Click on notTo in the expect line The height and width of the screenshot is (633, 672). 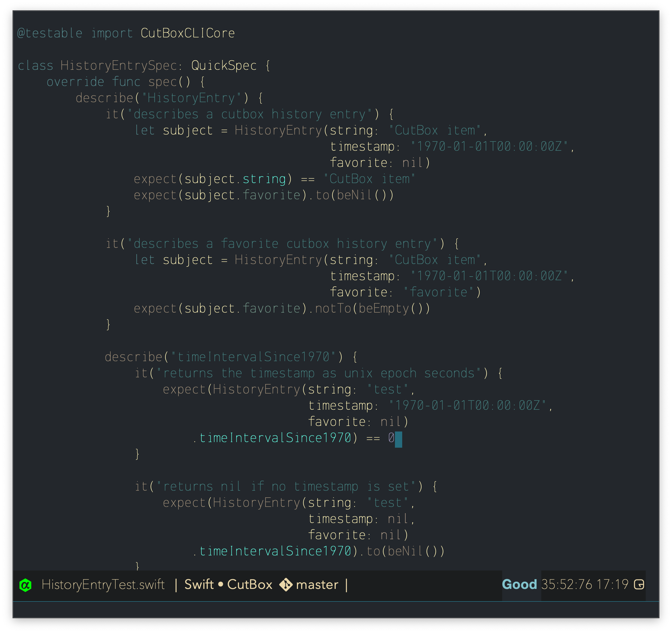333,308
